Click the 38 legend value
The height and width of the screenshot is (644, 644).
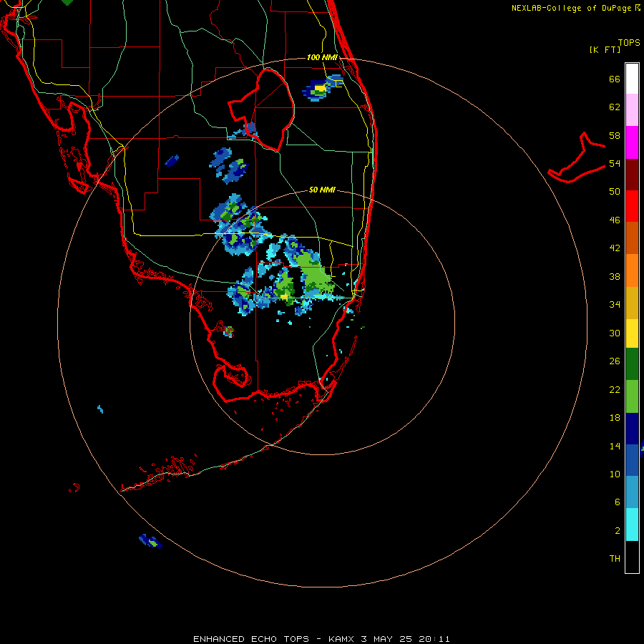tap(615, 276)
